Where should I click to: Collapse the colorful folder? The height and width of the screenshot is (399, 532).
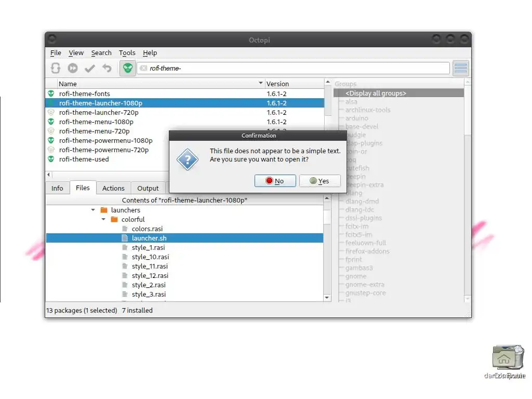103,220
